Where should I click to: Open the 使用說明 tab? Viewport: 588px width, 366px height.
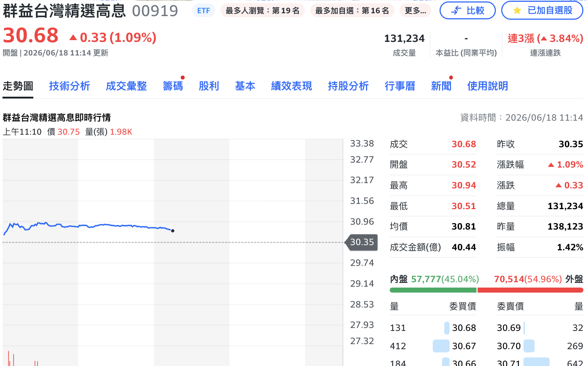[x=488, y=86]
